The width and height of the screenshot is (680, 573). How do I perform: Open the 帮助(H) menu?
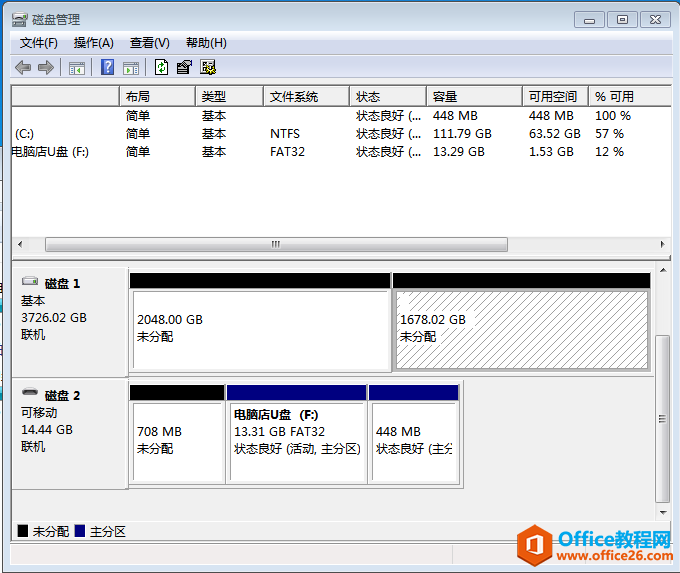[x=206, y=43]
